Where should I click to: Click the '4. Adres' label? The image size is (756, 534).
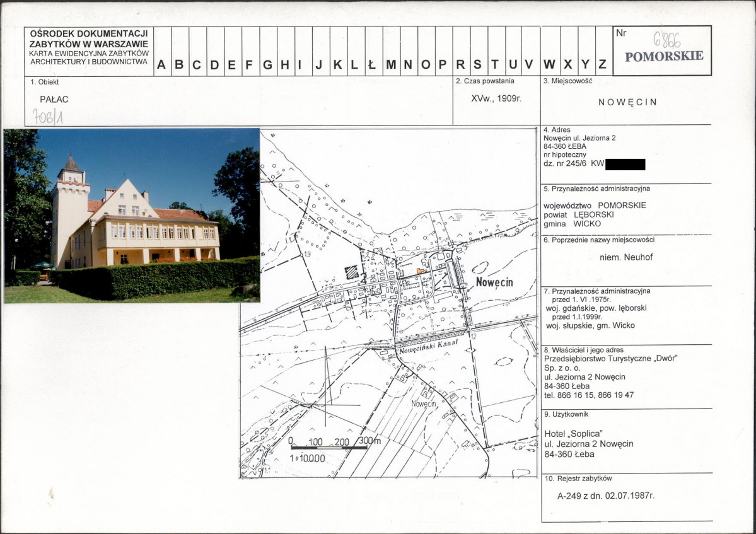point(557,130)
